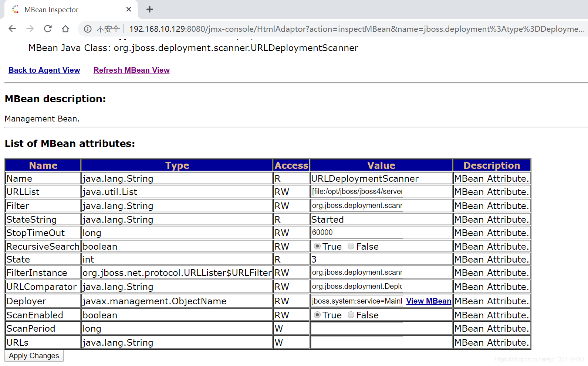The image size is (588, 366).
Task: Click the URLComparator name cell
Action: [43, 287]
